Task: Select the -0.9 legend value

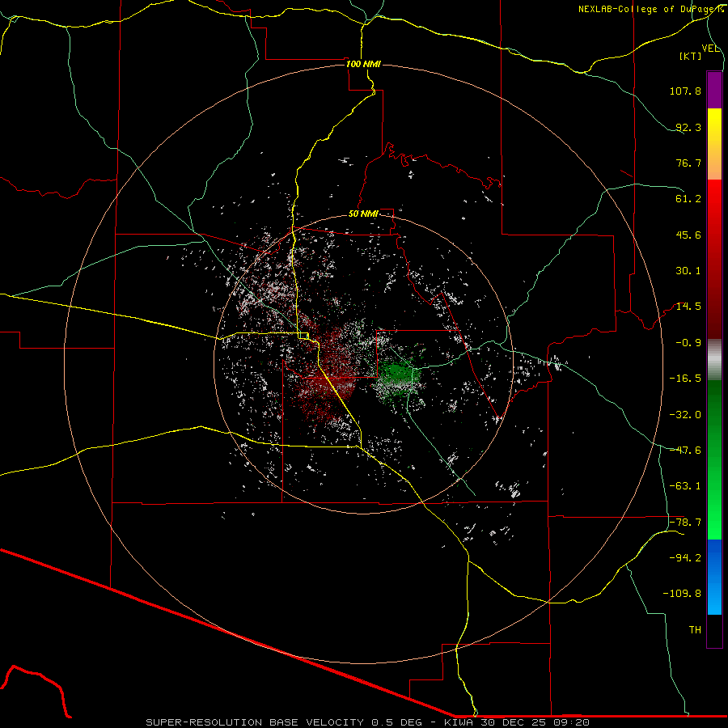Action: [x=688, y=343]
